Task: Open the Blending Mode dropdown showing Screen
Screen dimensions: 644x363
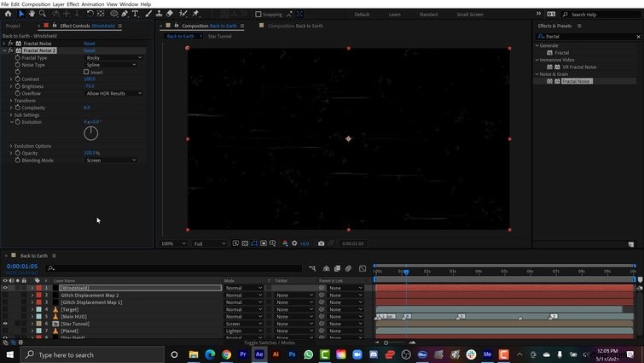Action: point(111,161)
